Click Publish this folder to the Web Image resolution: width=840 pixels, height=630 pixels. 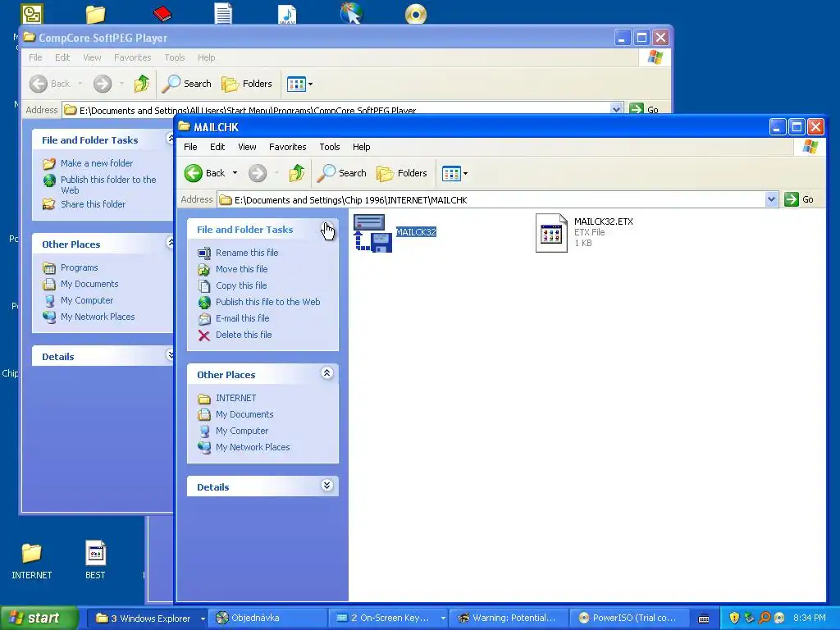tap(108, 185)
